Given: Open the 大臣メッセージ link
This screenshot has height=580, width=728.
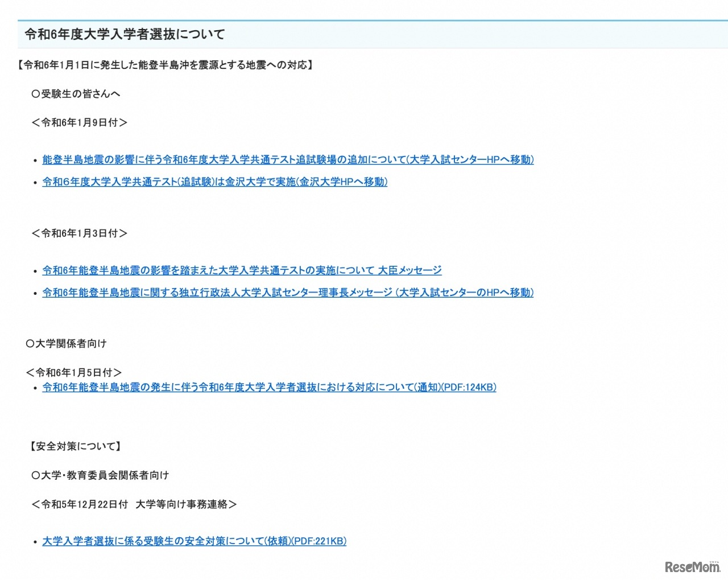Looking at the screenshot, I should 241,270.
